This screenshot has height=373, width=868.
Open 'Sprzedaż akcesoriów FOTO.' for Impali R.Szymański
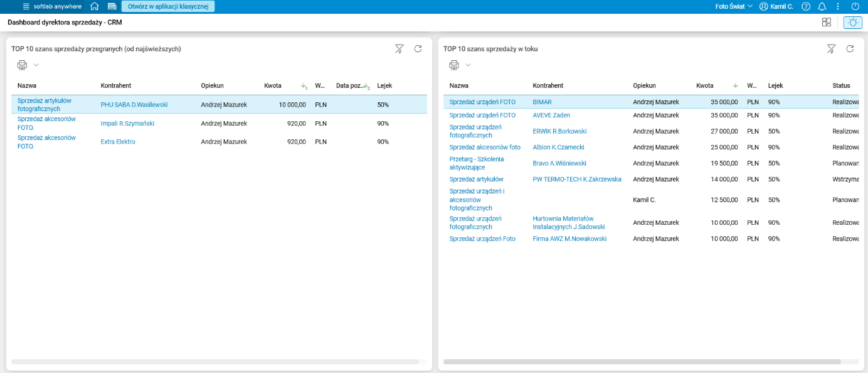(x=46, y=123)
